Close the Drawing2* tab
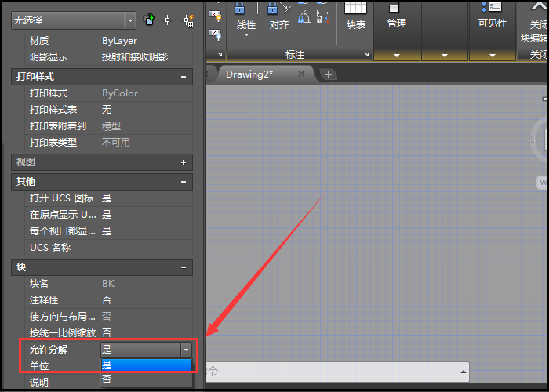The image size is (549, 392). click(x=301, y=74)
